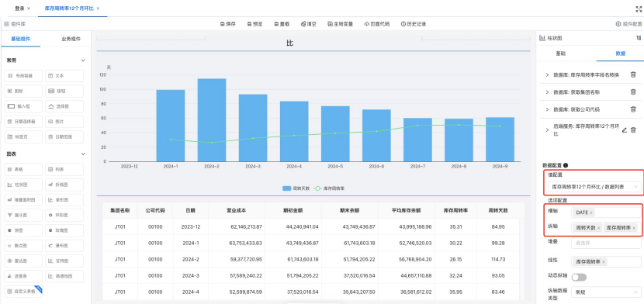Remove 周转天数 tag from 纵轴
The height and width of the screenshot is (304, 644).
(x=598, y=228)
